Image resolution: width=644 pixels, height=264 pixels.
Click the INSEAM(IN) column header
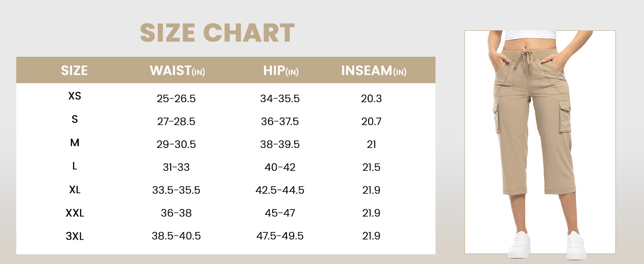tap(373, 71)
